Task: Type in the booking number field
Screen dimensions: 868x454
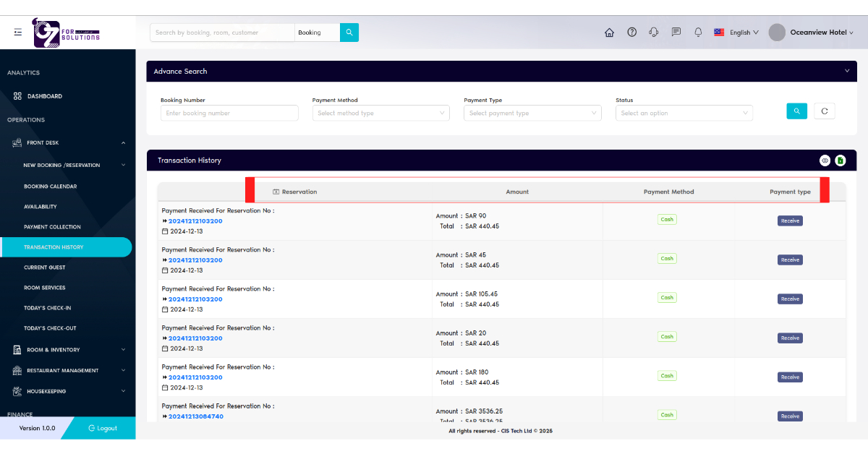Action: (229, 113)
